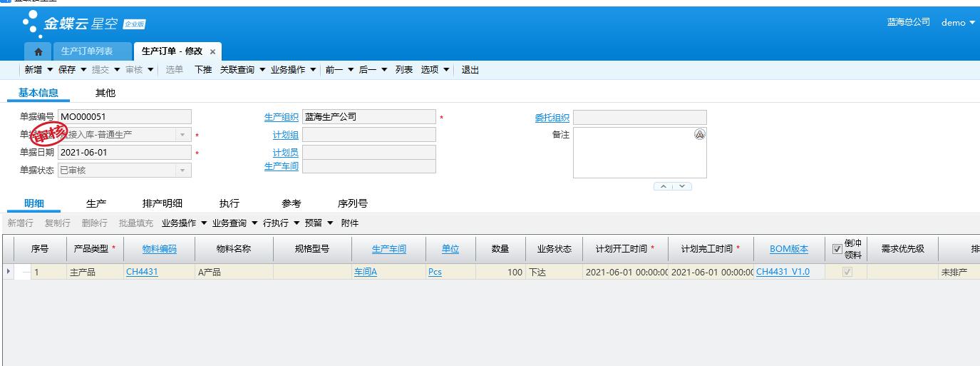Open detail 行执行 dropdown
The width and height of the screenshot is (980, 366).
pyautogui.click(x=281, y=223)
